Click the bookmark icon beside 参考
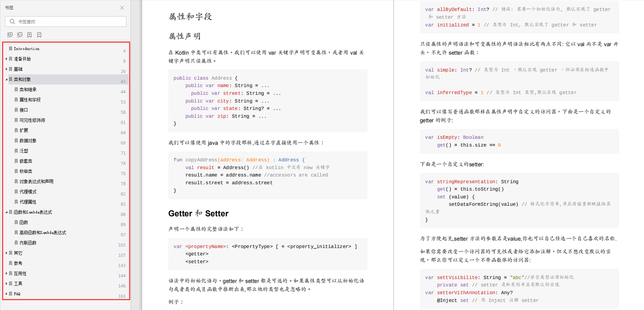The image size is (644, 310). point(11,263)
